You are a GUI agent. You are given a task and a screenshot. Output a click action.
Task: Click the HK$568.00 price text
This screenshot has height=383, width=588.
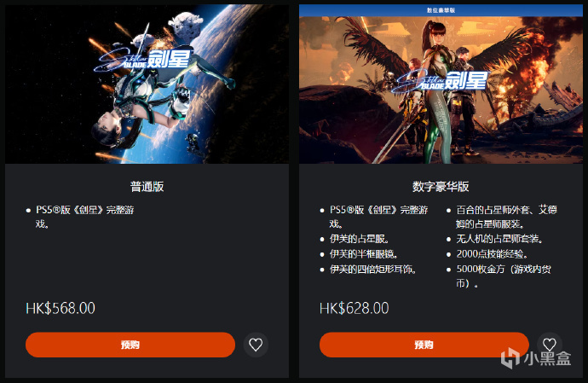(x=61, y=308)
